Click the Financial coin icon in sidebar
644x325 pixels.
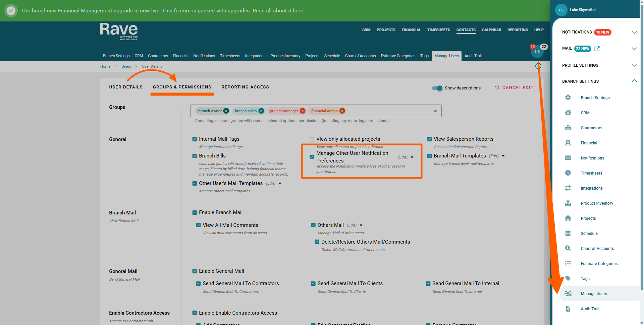(568, 143)
